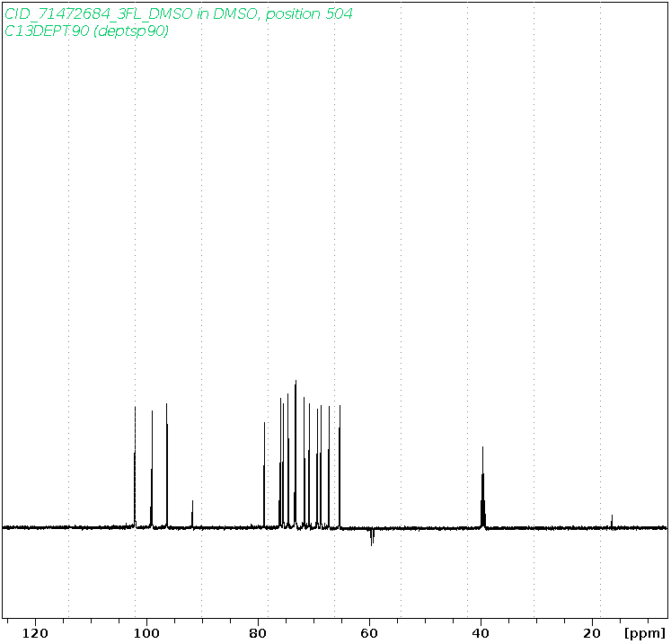Click the "[ppm]" axis unit label
671x644 pixels.
coord(645,633)
